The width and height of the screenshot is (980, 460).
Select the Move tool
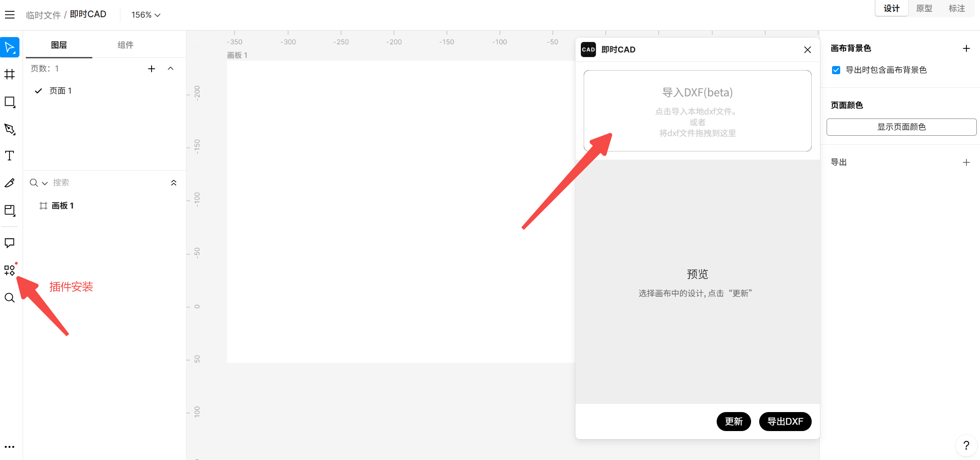pos(10,47)
